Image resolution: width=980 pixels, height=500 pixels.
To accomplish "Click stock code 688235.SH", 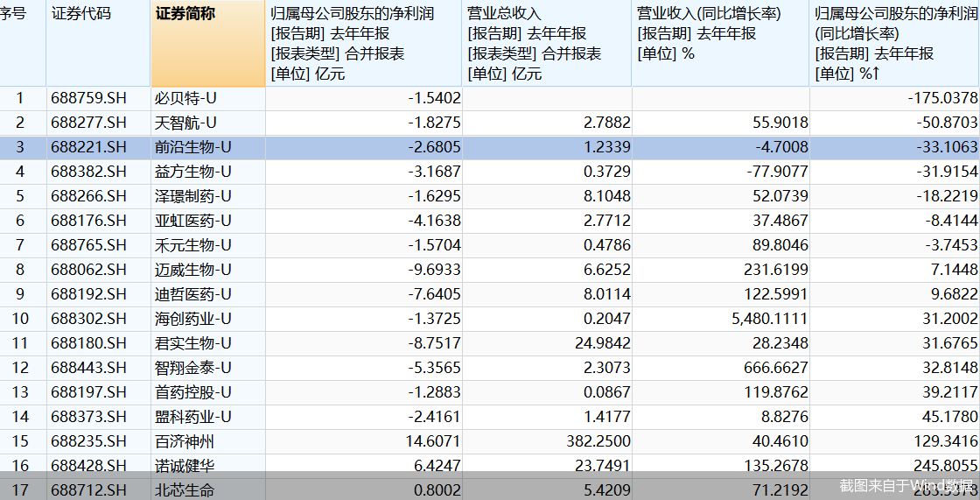I will coord(88,441).
